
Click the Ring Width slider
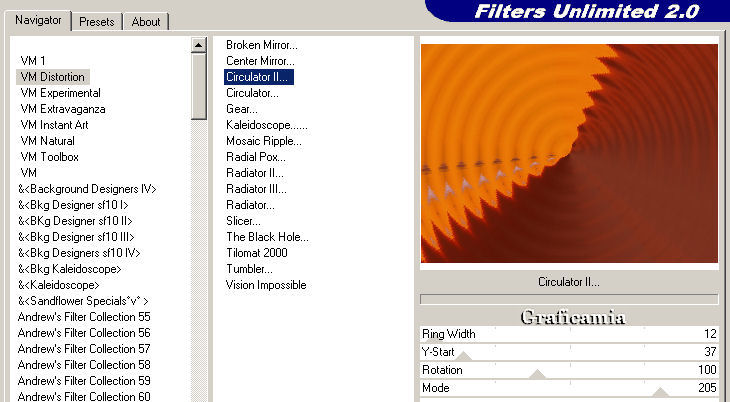pos(569,334)
